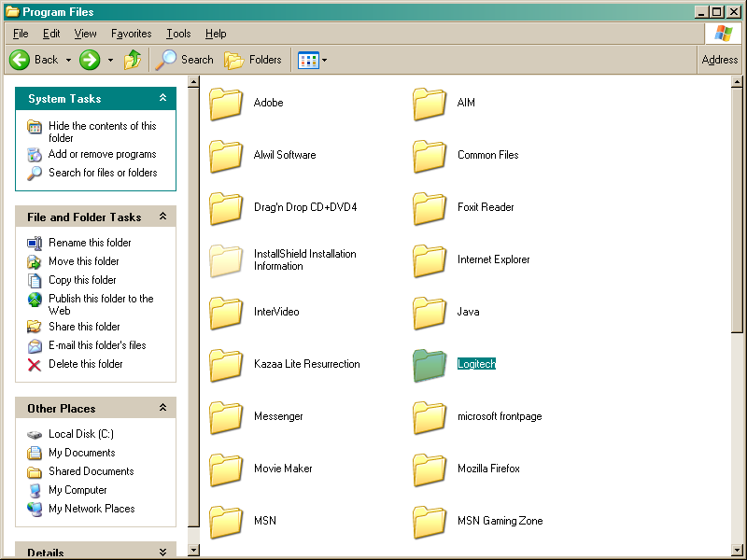The height and width of the screenshot is (560, 747).
Task: Select the InstallShield Installation Information folder icon
Action: point(226,260)
